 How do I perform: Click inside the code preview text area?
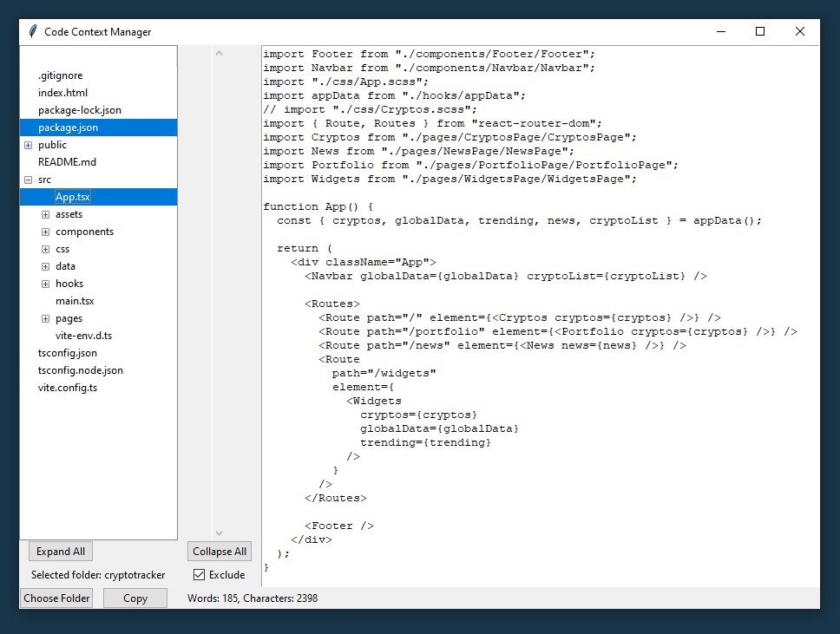coord(538,390)
